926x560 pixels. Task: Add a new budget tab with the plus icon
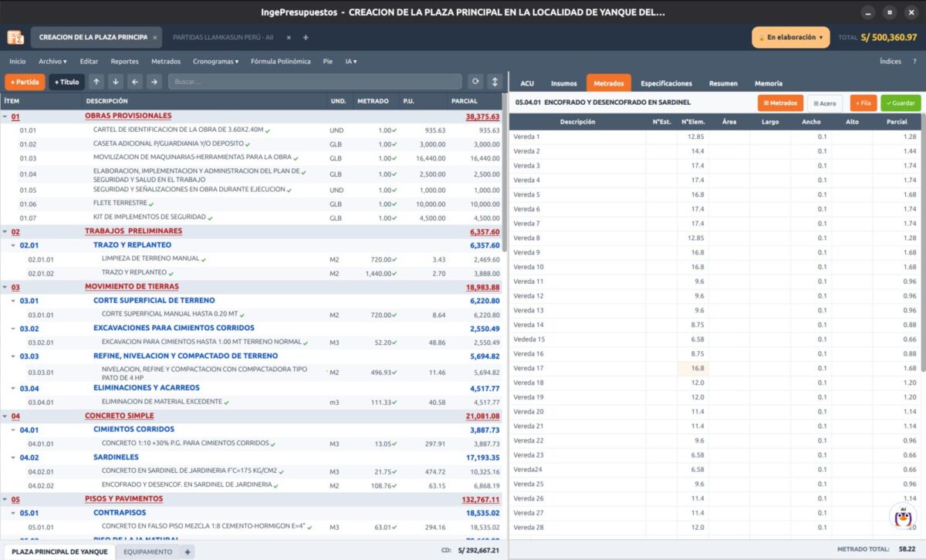(x=306, y=37)
